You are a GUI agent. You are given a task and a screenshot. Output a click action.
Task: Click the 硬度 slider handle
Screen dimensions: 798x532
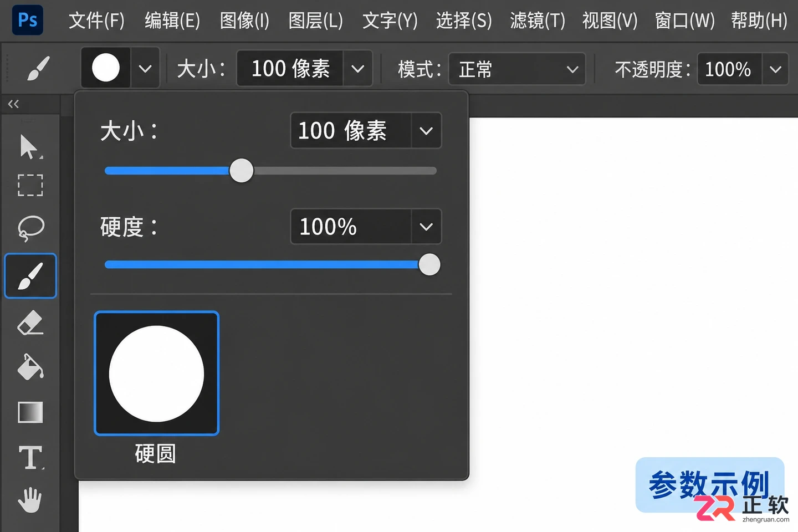click(429, 264)
